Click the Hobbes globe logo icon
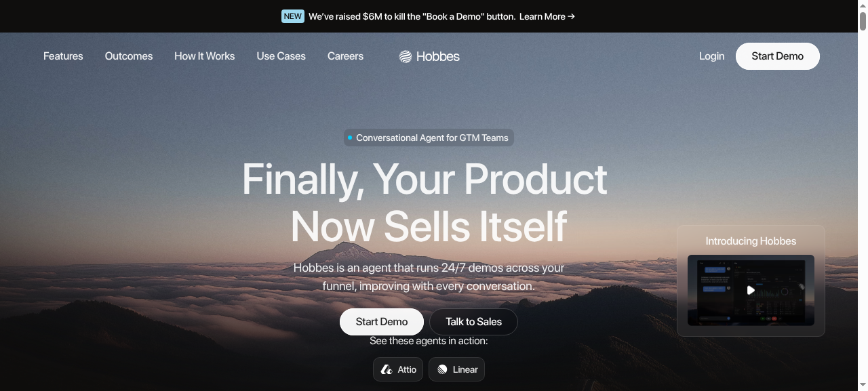Screen dimensions: 868x391 tap(405, 57)
